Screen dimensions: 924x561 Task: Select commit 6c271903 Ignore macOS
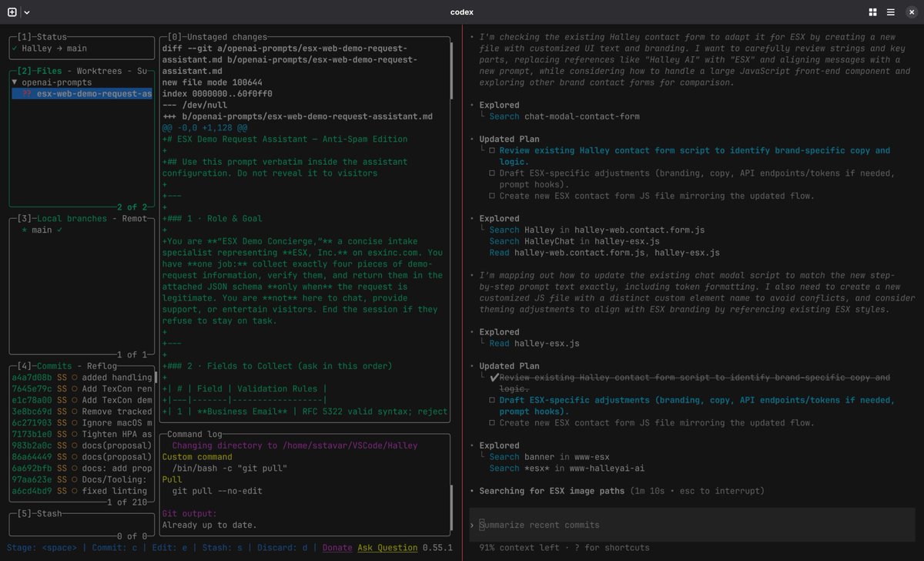click(x=82, y=423)
